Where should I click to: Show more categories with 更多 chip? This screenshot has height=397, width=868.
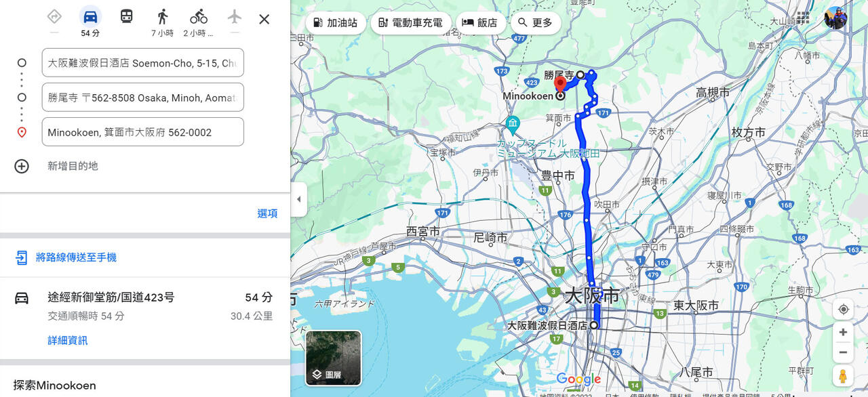(535, 22)
